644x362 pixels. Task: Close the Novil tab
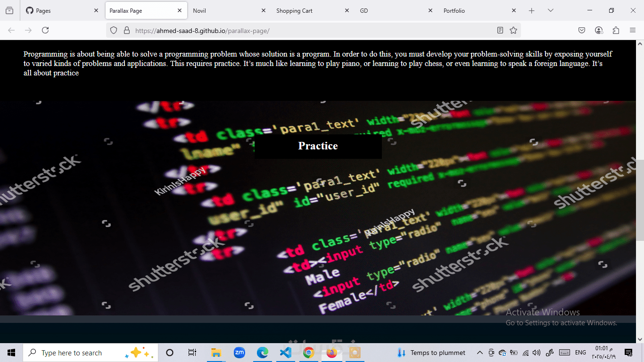click(x=264, y=10)
